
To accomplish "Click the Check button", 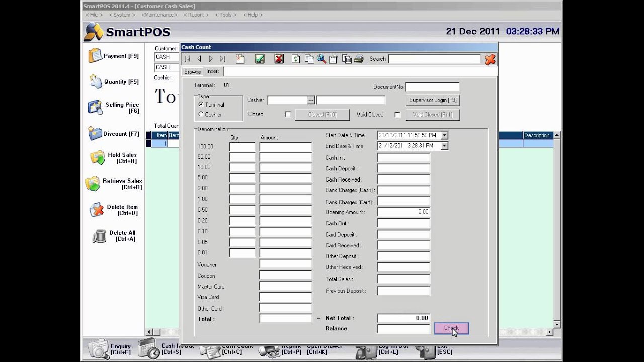I will pos(451,328).
